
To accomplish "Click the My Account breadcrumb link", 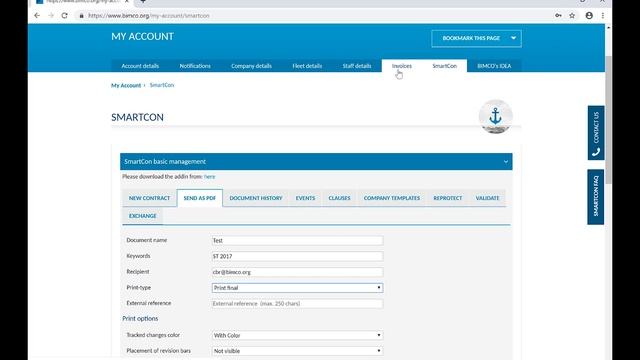I will (x=126, y=85).
